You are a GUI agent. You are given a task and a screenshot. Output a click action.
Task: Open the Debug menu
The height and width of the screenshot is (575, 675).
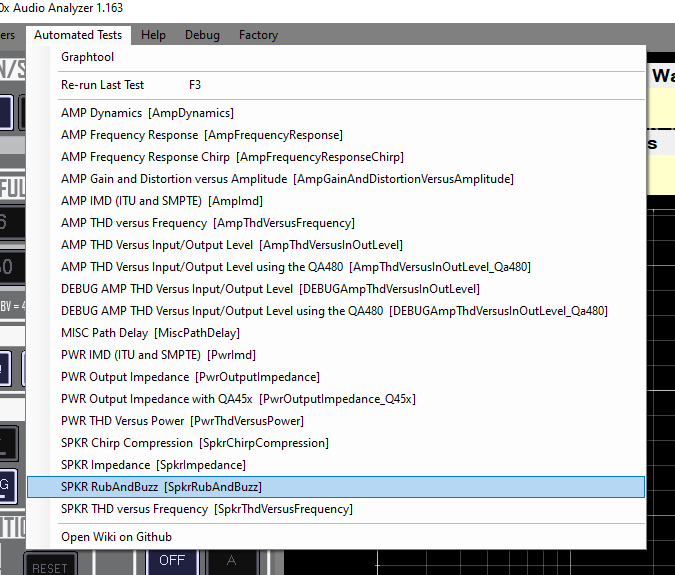[202, 35]
